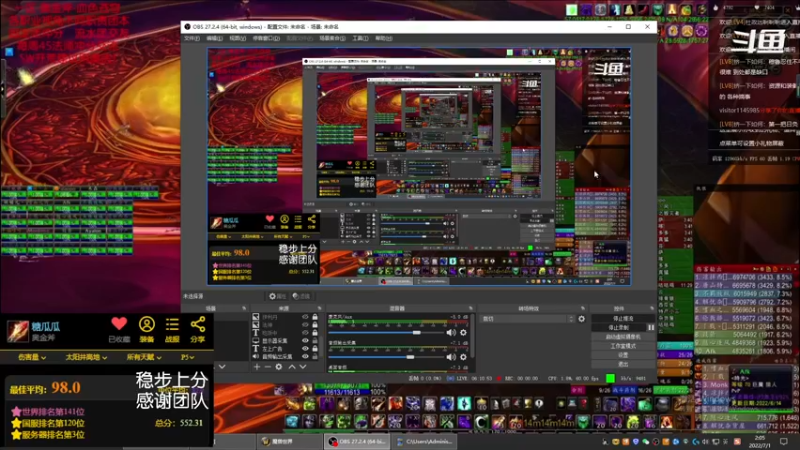This screenshot has width=800, height=450.
Task: Click 退出 exit button in controls
Action: [623, 364]
